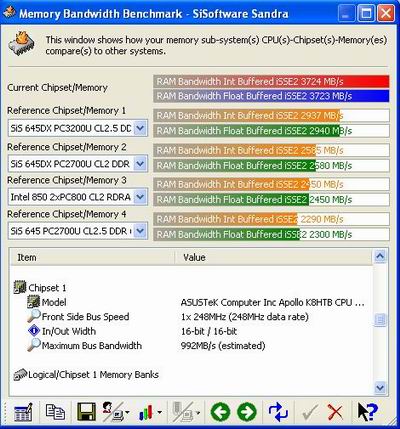Click the options table icon in bottom toolbar
This screenshot has height=429, width=400.
tap(23, 412)
